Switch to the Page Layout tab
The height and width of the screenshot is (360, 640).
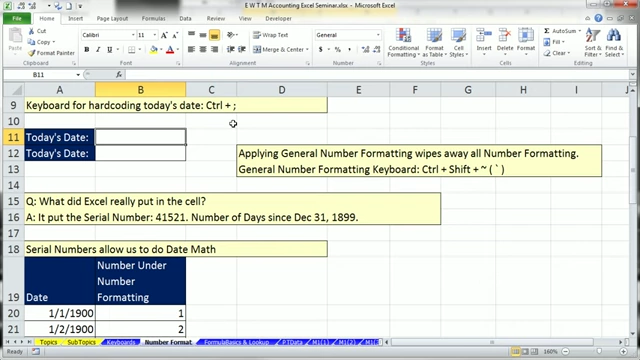112,18
